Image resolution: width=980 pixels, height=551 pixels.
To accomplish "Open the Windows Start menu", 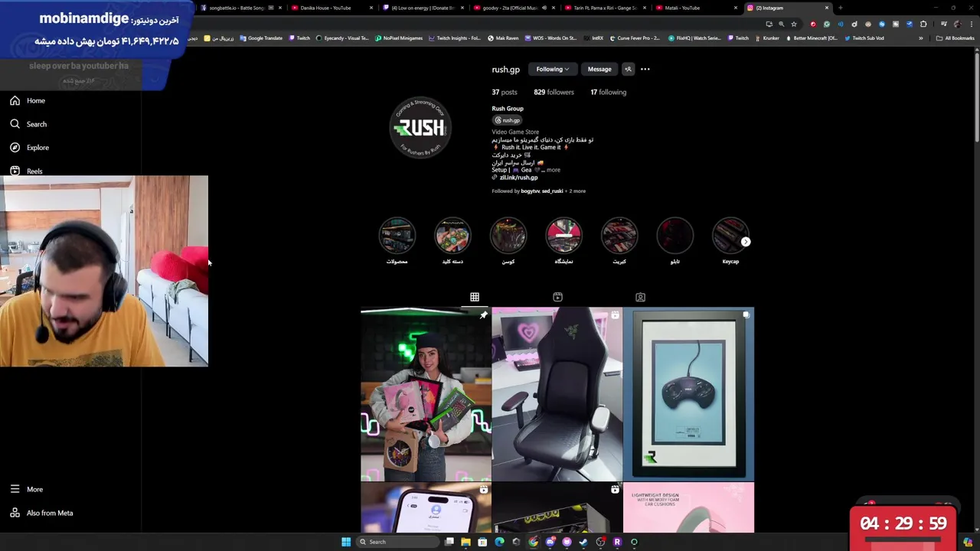I will tap(346, 542).
